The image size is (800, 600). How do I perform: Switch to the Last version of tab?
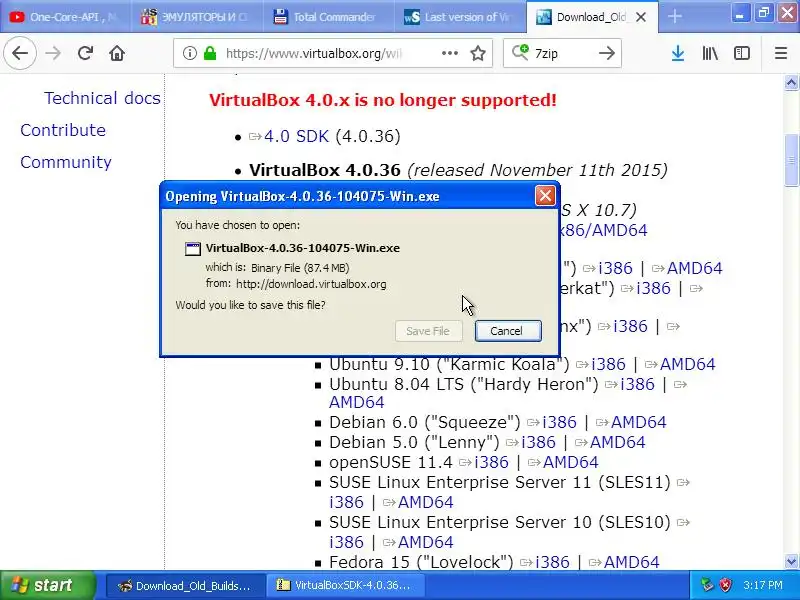[460, 17]
